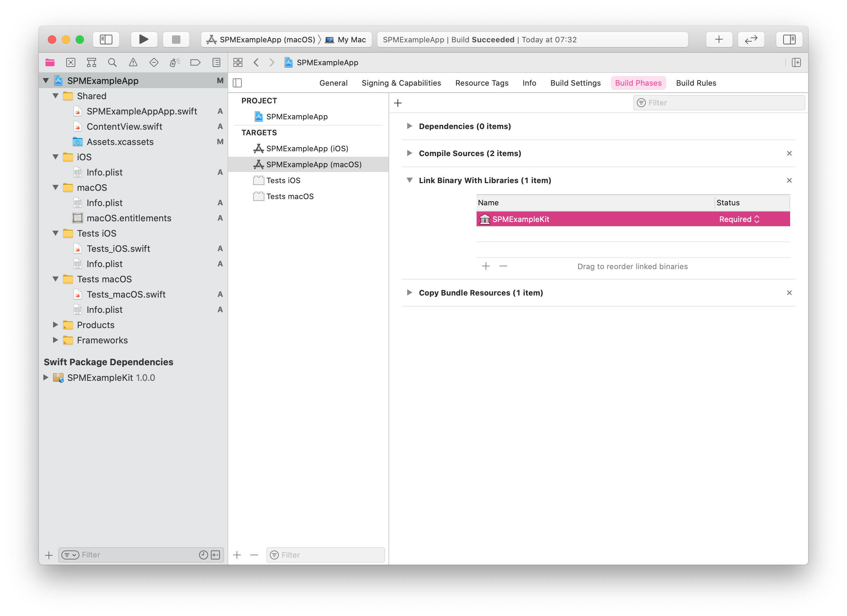Select the SPMExampleApp project entry
847x616 pixels.
308,117
